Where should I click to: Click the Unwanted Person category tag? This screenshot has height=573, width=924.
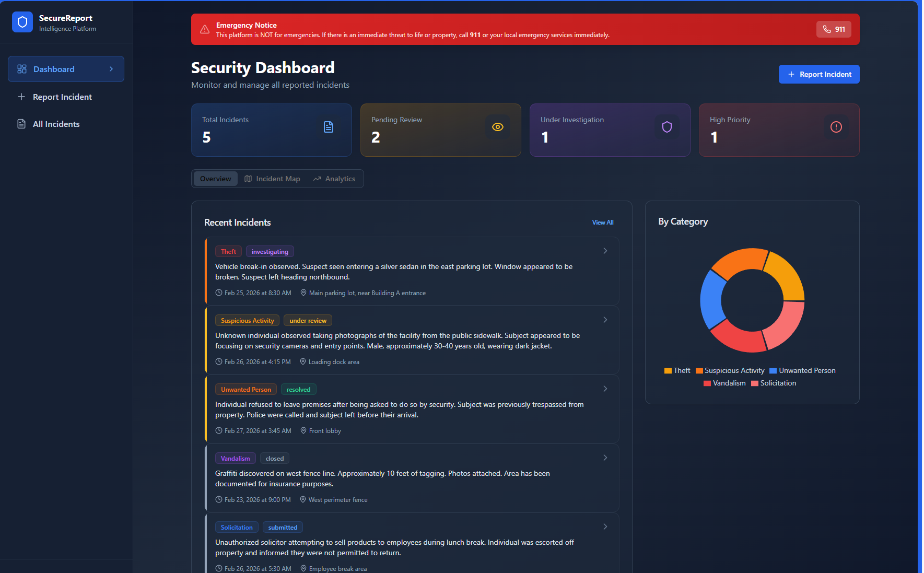pyautogui.click(x=246, y=389)
